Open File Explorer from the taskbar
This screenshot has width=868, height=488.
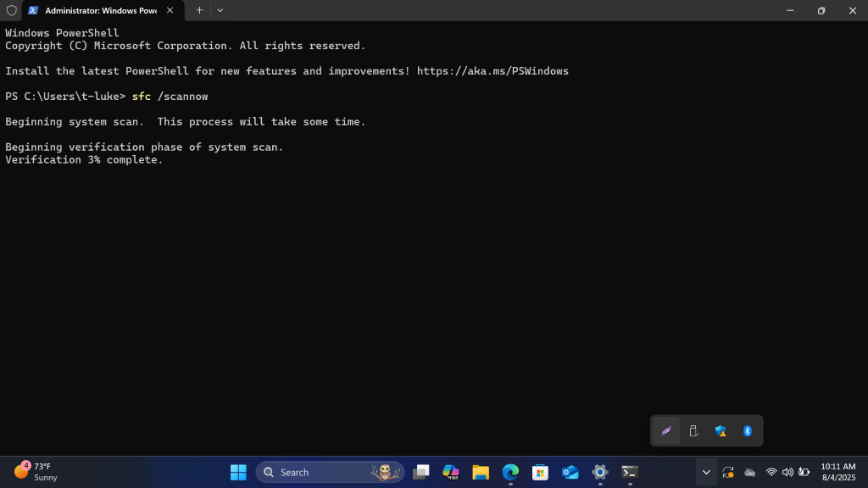(x=480, y=472)
